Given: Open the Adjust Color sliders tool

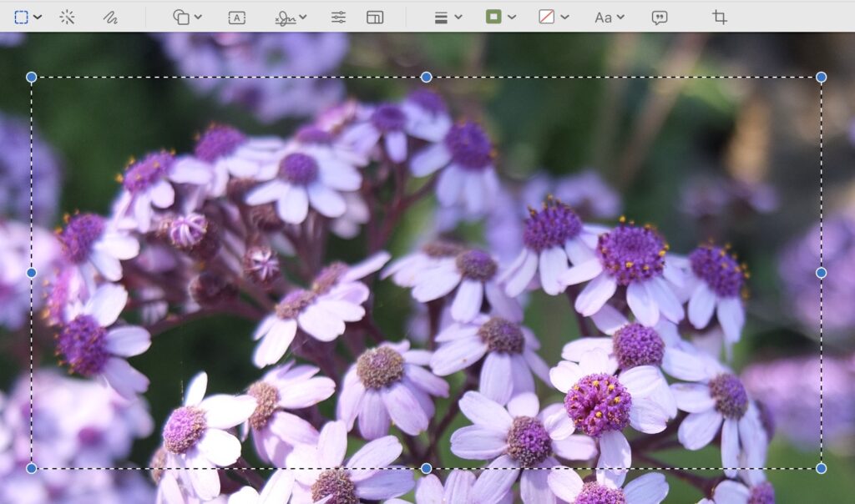Looking at the screenshot, I should [x=338, y=18].
